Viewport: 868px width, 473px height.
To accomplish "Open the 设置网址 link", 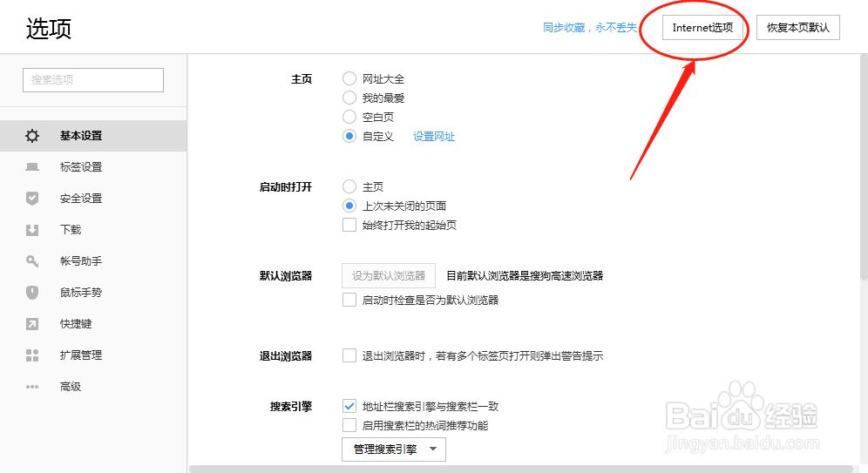I will (434, 137).
